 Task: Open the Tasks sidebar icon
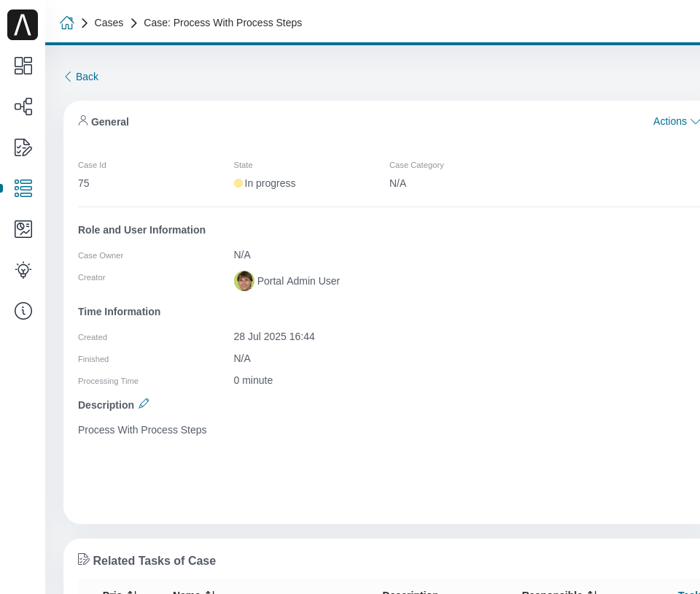(x=23, y=147)
